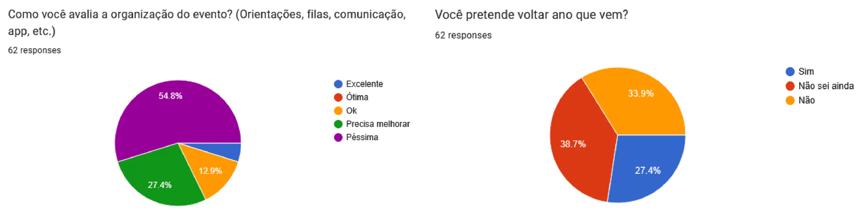868x219 pixels.
Task: Click the Você pretende voltar question title
Action: (x=531, y=15)
